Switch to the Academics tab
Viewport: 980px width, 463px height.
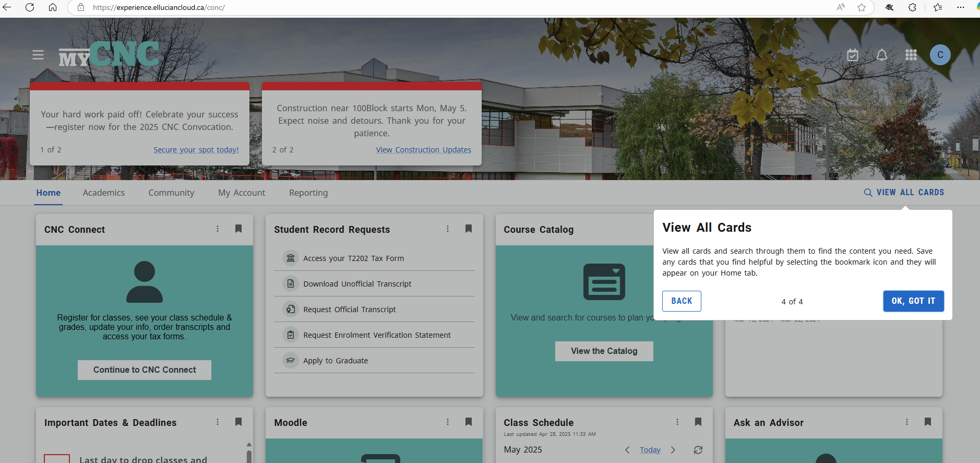coord(104,193)
